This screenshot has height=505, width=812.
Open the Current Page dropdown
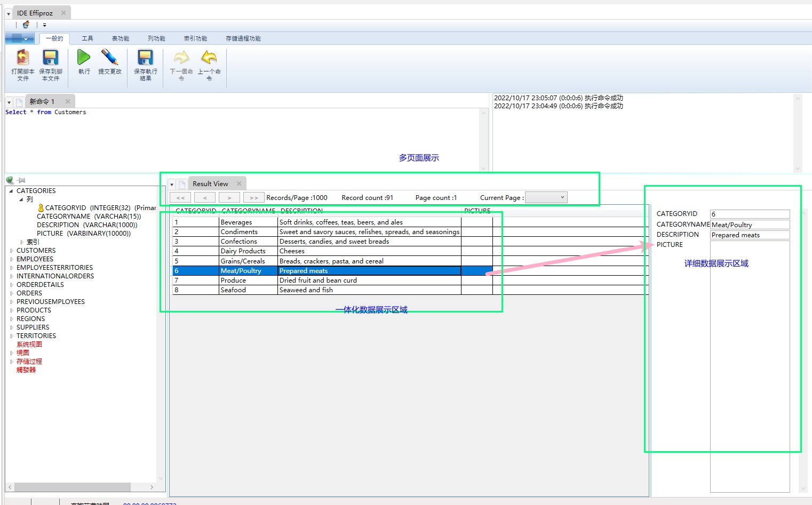point(546,198)
